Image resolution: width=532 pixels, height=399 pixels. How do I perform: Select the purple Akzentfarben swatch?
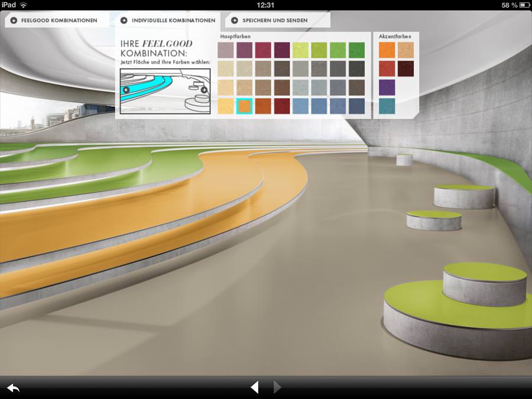pyautogui.click(x=387, y=87)
